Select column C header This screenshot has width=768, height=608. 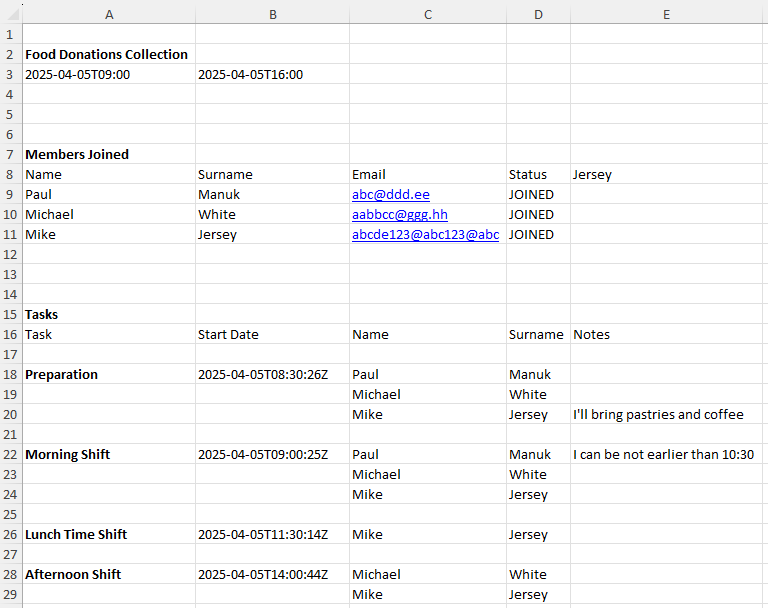427,14
